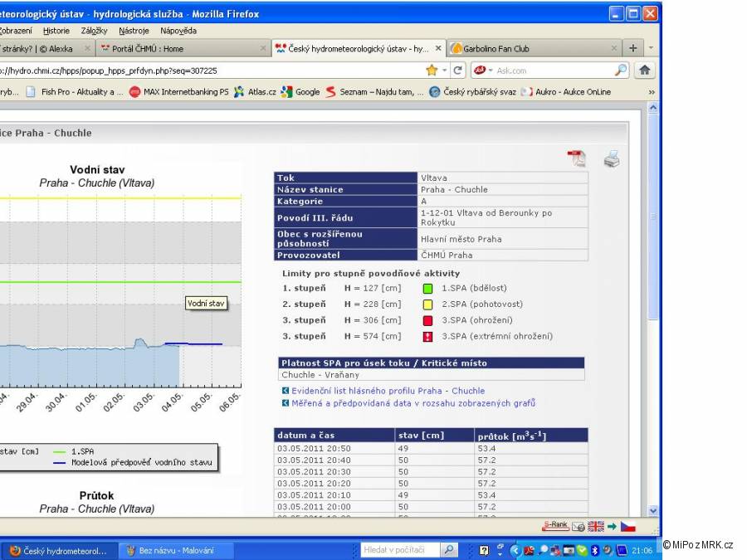The height and width of the screenshot is (560, 747).
Task: Open the Google bookmark
Action: [x=300, y=92]
